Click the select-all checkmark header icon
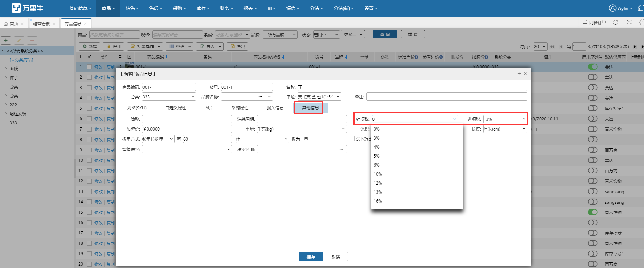 click(89, 57)
